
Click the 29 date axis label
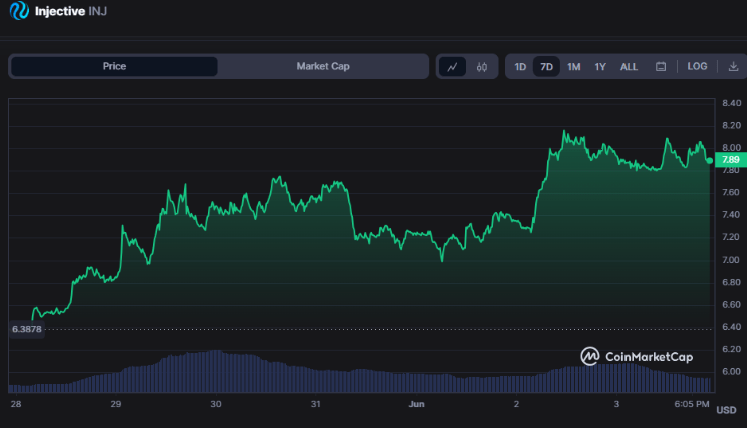pyautogui.click(x=115, y=404)
